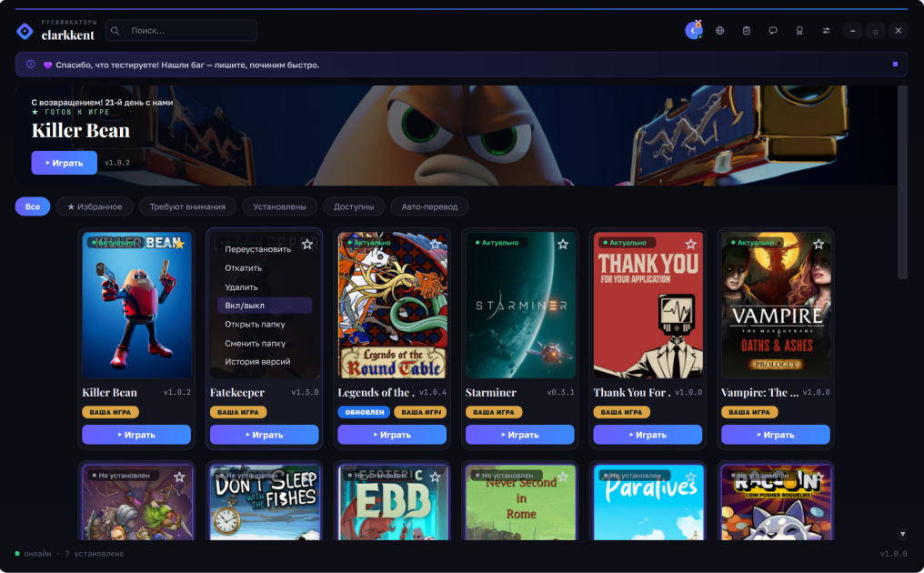The height and width of the screenshot is (573, 924).
Task: Click Играть button in Killer Bean hero banner
Action: 65,163
